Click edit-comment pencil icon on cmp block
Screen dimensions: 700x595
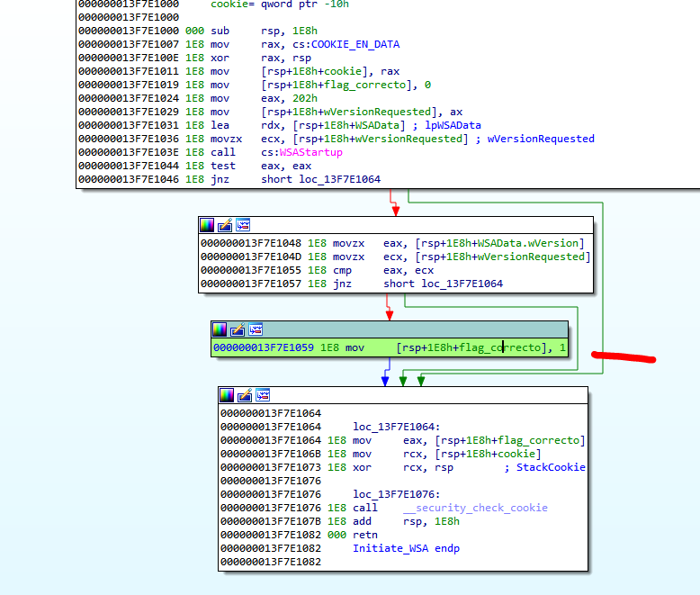click(x=225, y=225)
